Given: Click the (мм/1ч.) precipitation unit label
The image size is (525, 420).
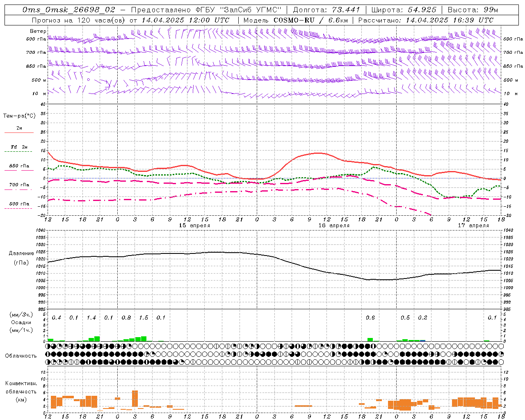Looking at the screenshot, I should pyautogui.click(x=21, y=330).
